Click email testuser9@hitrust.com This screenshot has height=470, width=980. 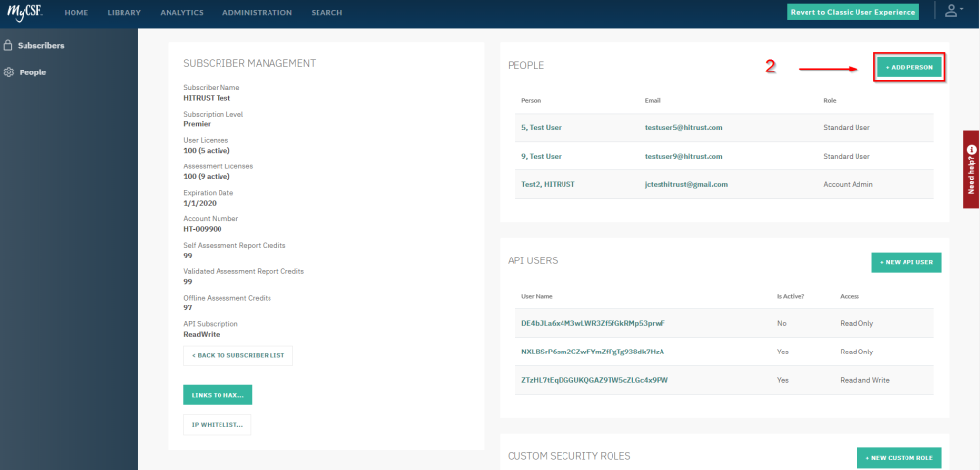(684, 156)
